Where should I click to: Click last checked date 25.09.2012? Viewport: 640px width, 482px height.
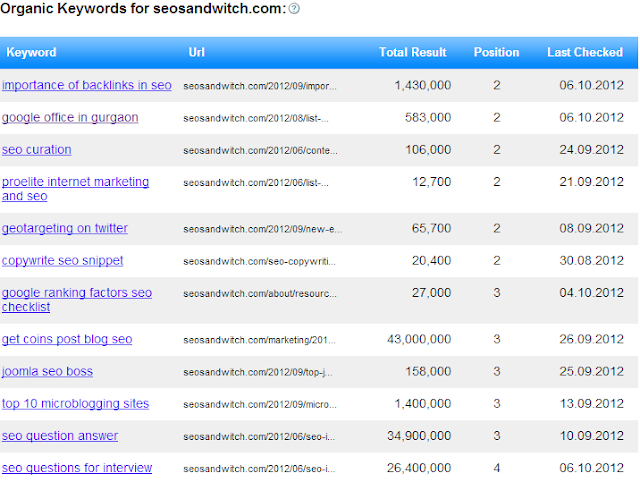pyautogui.click(x=591, y=371)
